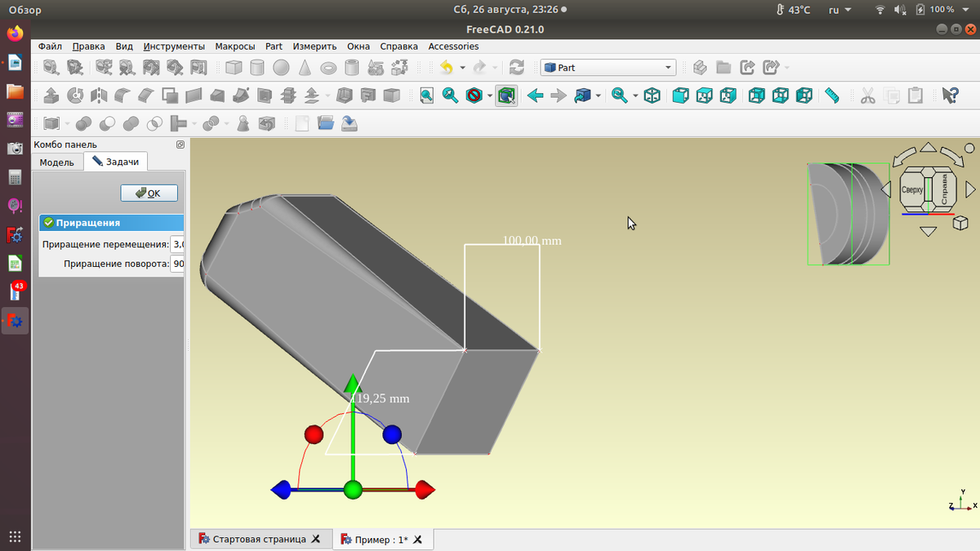Switch to the Стартовая страница document tab

click(x=259, y=540)
